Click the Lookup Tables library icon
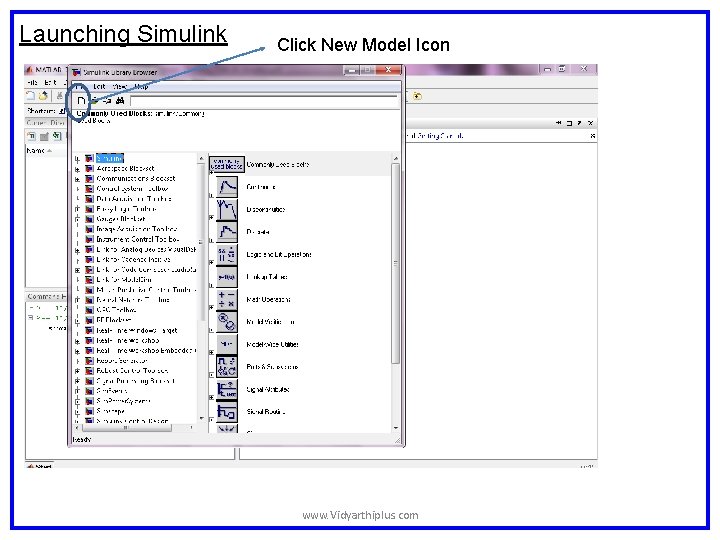720x540 pixels. (x=227, y=277)
